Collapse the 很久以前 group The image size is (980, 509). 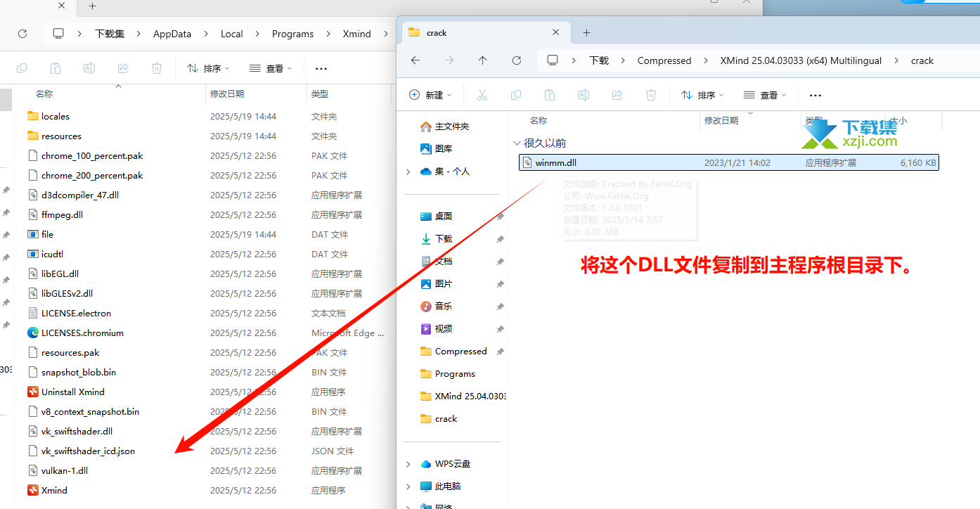(517, 143)
